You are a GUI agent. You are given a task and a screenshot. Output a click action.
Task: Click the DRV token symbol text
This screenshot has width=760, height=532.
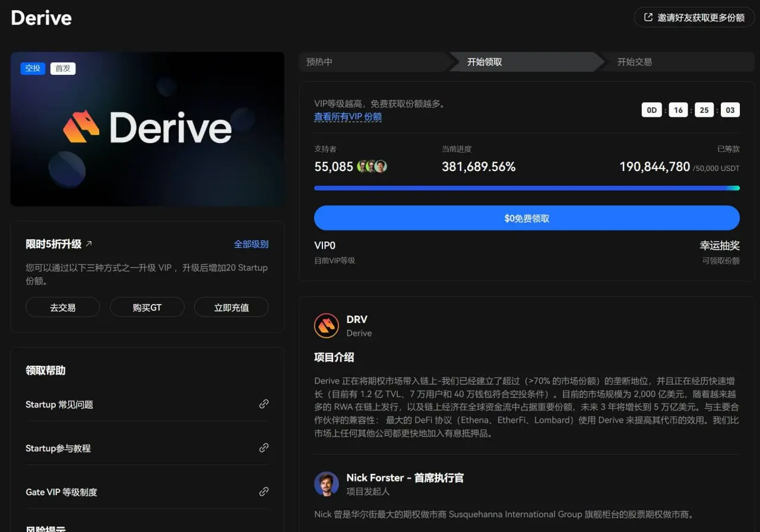tap(357, 319)
